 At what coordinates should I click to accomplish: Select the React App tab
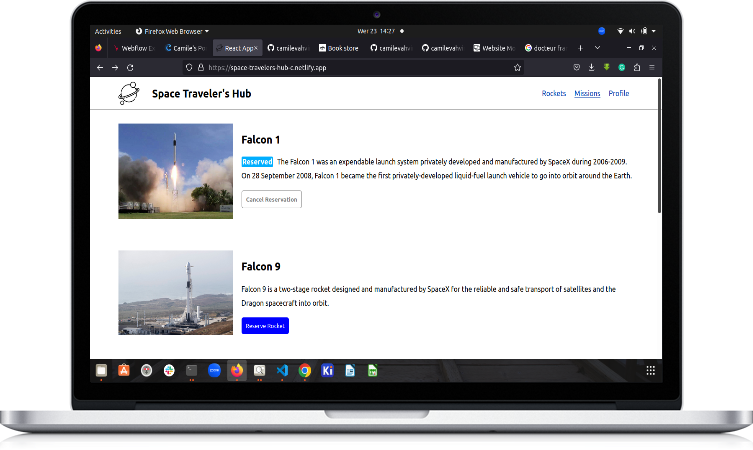pyautogui.click(x=237, y=48)
